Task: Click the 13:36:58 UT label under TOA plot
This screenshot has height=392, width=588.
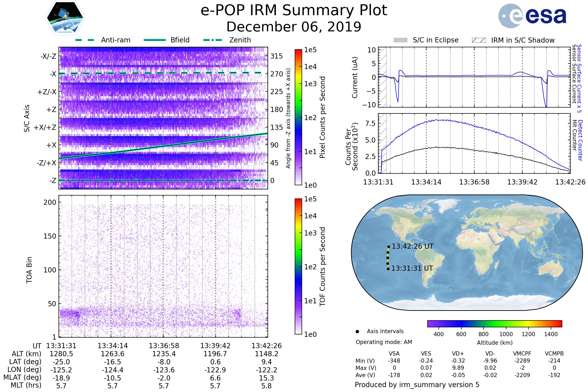Action: (164, 346)
